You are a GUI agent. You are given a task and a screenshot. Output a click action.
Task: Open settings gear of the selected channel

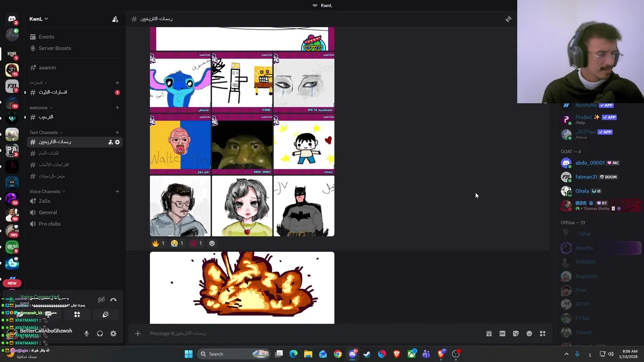click(117, 142)
